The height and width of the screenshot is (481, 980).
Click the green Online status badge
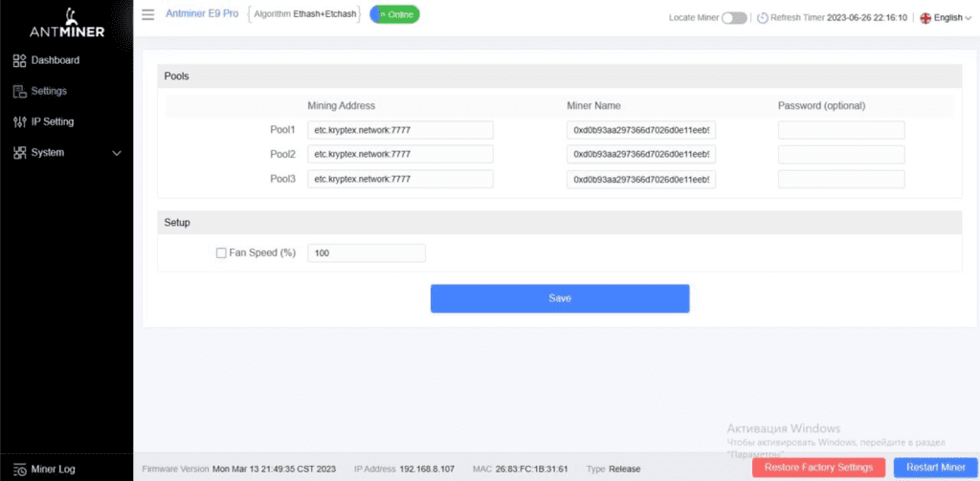[394, 15]
